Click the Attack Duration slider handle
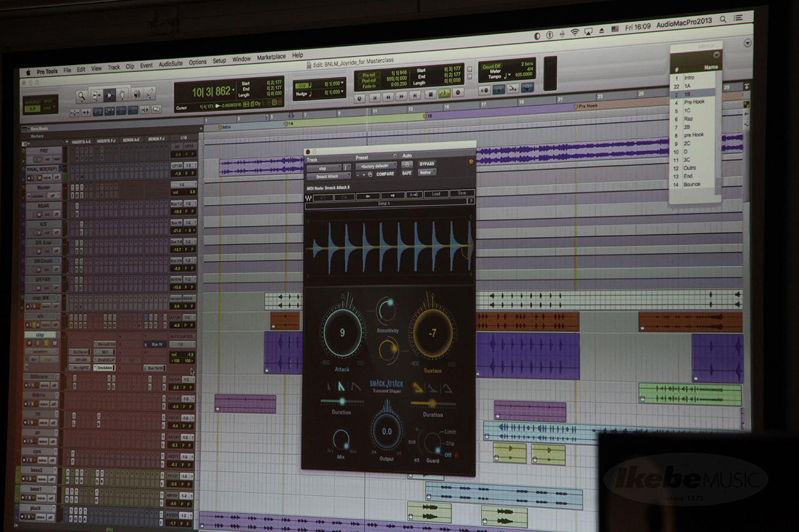Viewport: 799px width, 532px height. pos(342,401)
